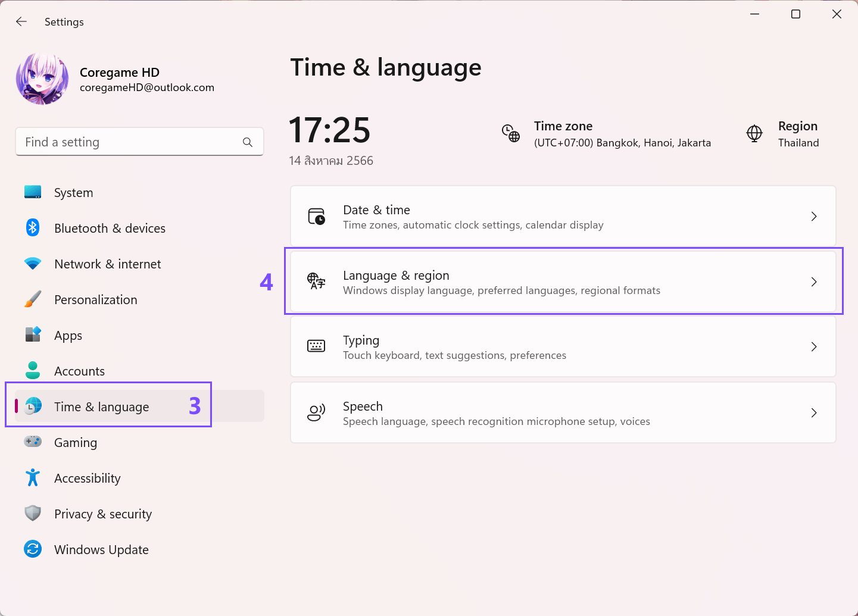This screenshot has height=616, width=858.
Task: Open Accounts label in sidebar
Action: [x=79, y=371]
